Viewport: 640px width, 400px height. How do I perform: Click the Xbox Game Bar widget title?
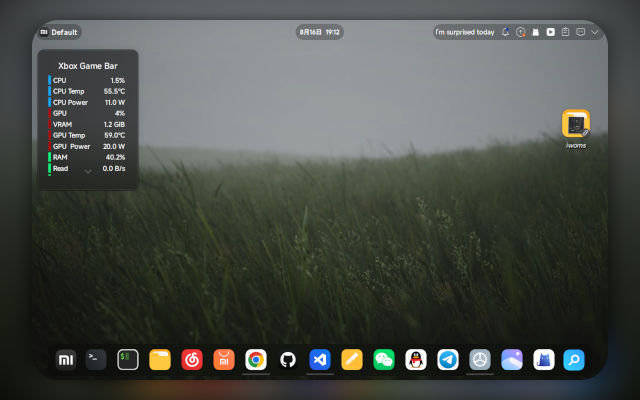[x=88, y=66]
